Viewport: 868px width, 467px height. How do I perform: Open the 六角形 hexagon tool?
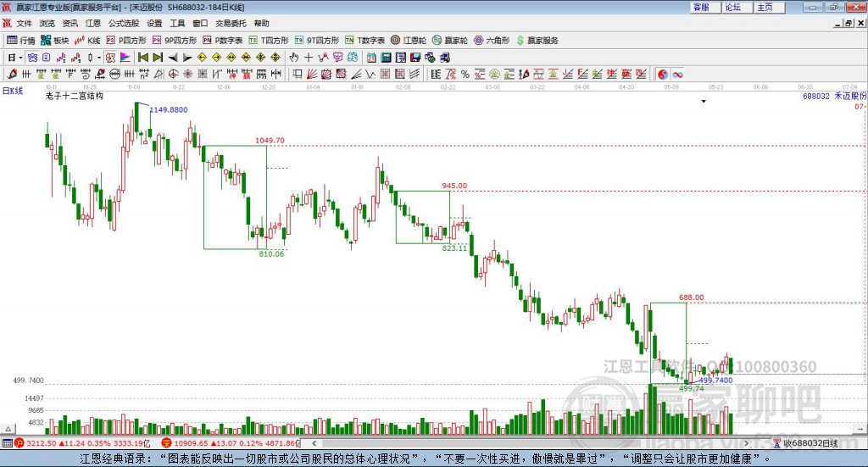pos(492,41)
